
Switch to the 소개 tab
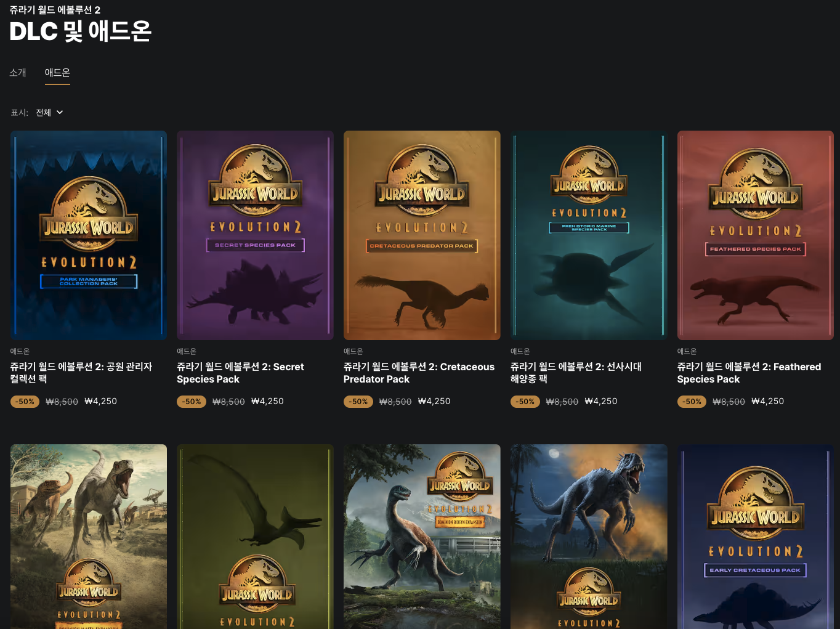point(18,73)
